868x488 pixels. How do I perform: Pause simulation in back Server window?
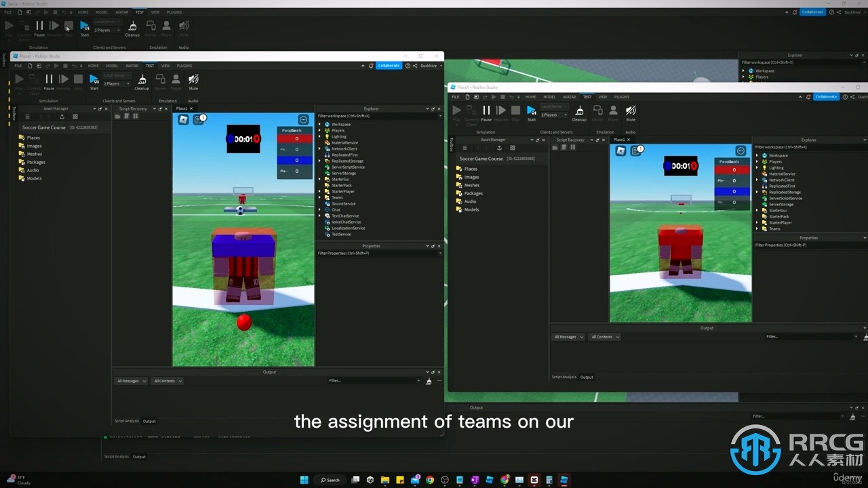tap(39, 28)
